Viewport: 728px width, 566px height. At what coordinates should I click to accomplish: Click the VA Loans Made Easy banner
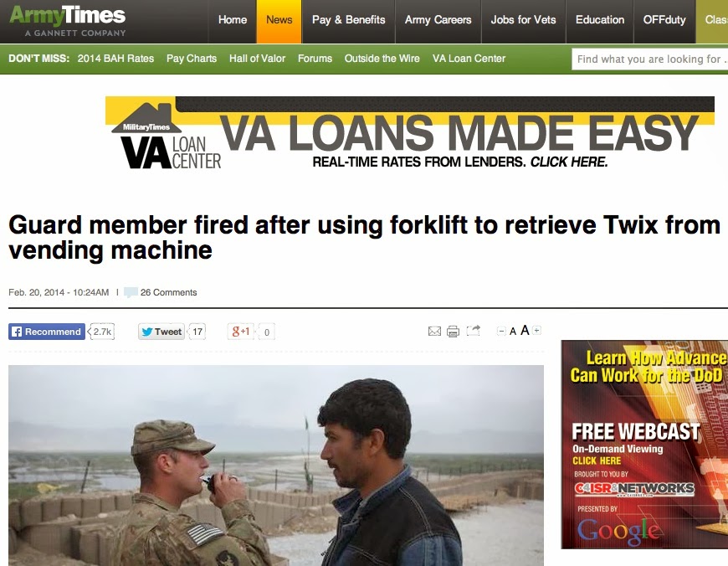(x=410, y=133)
